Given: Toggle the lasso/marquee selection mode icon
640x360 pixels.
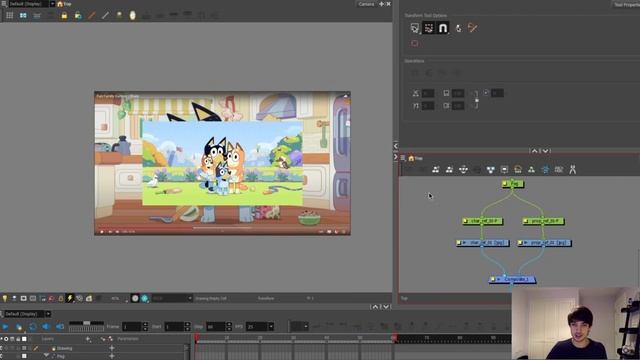Looking at the screenshot, I should [x=429, y=28].
